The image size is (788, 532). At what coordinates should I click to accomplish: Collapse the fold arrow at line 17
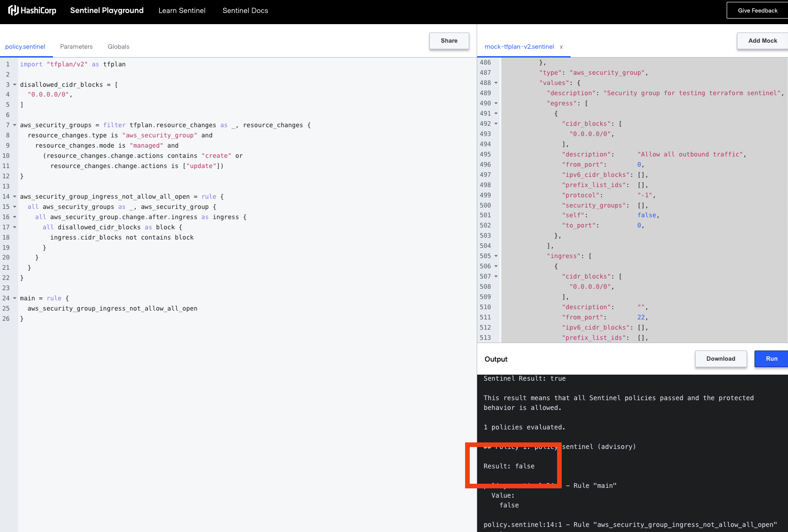click(x=14, y=227)
